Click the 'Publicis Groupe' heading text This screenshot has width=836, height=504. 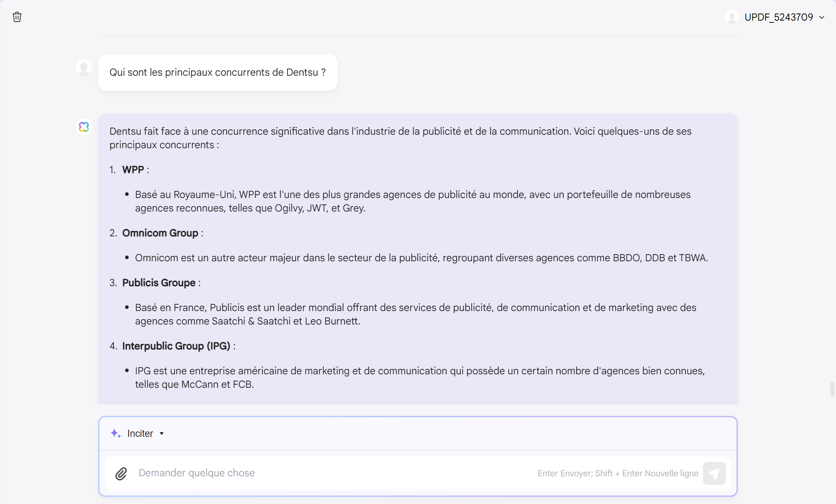159,283
